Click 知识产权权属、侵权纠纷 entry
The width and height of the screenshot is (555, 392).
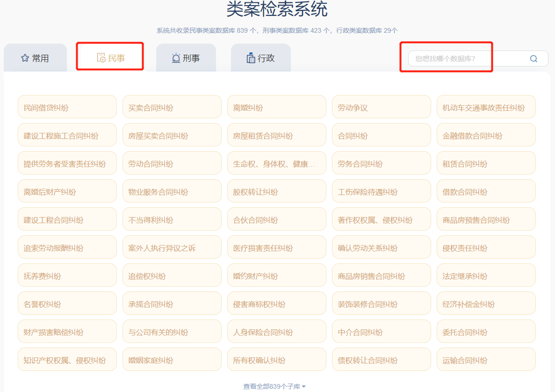pyautogui.click(x=67, y=360)
